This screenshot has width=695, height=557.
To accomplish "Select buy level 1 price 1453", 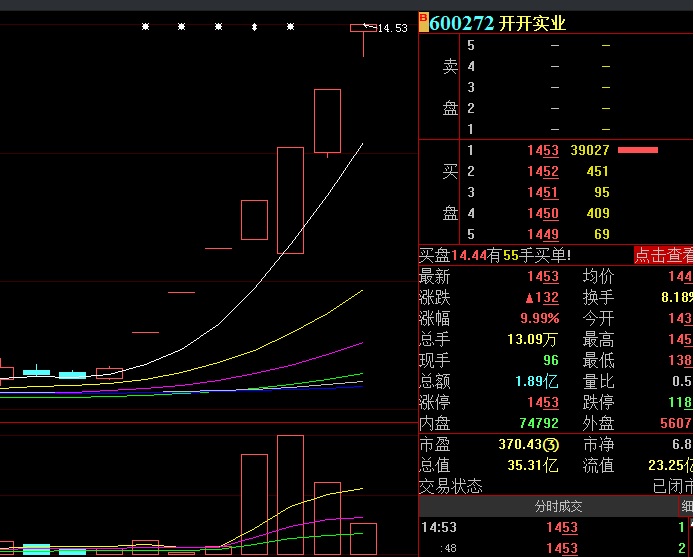I will [x=543, y=150].
